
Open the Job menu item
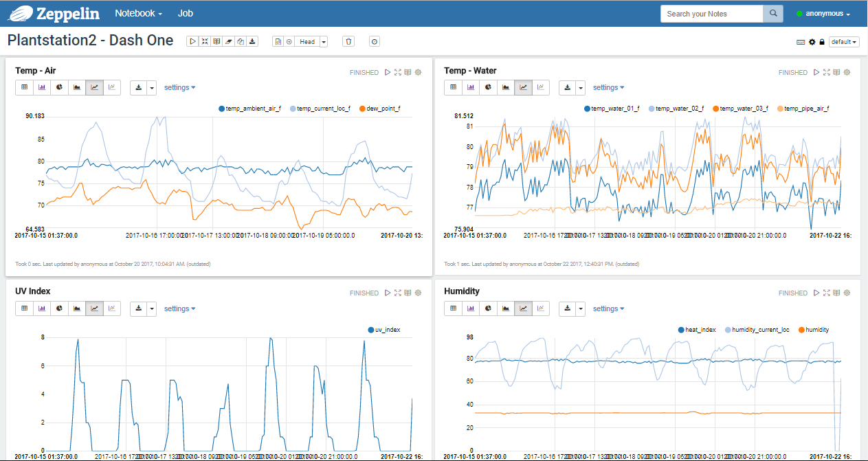click(185, 13)
